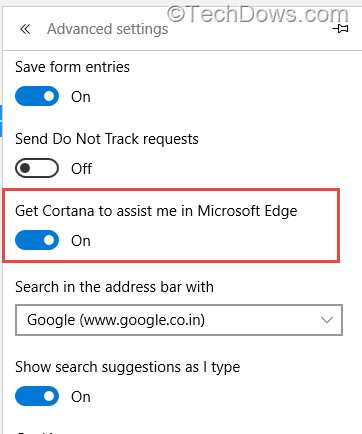Click the Get Cortana to assist me label

156,211
